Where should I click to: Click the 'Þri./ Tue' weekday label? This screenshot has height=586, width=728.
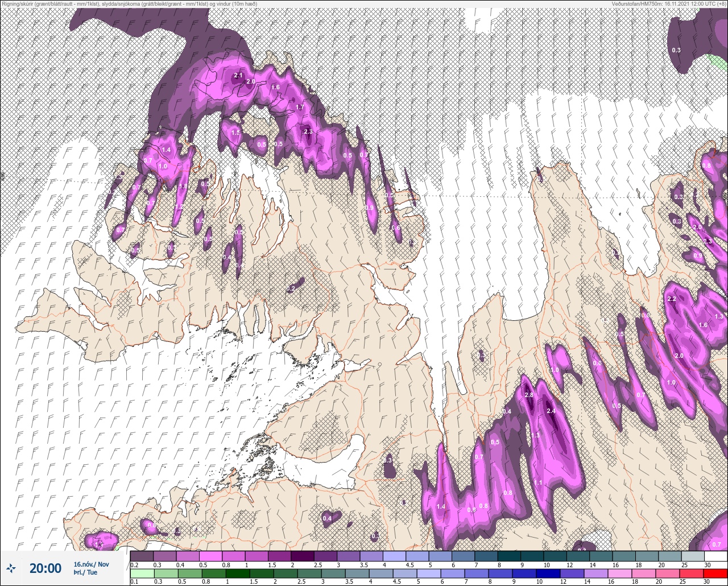pyautogui.click(x=85, y=572)
